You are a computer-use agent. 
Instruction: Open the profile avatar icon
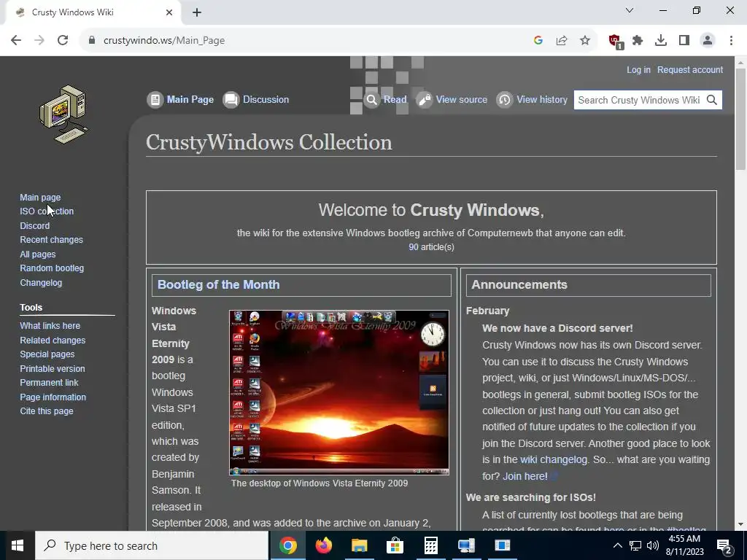708,41
